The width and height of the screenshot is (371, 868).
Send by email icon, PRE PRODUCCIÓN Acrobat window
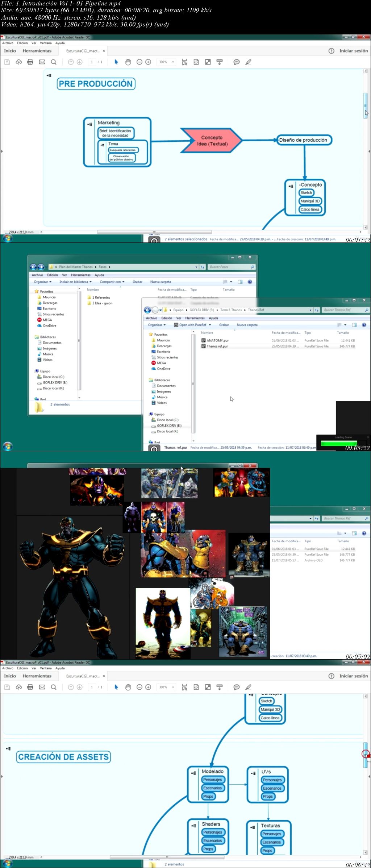(42, 62)
